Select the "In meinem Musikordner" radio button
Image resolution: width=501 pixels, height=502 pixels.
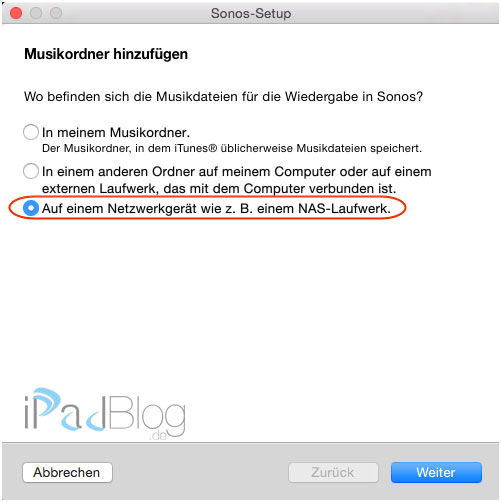click(31, 132)
